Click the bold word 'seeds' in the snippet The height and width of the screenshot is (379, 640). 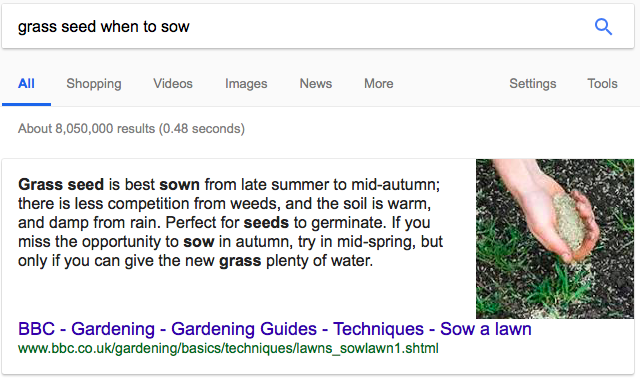(x=266, y=223)
